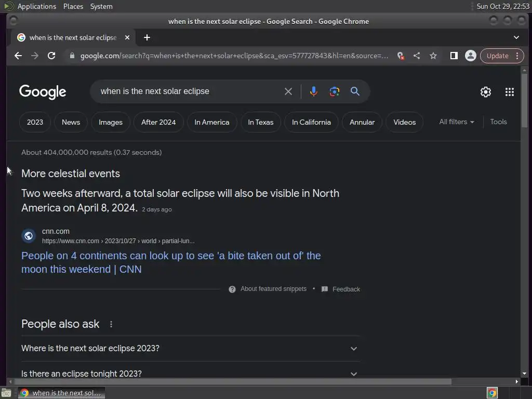
Task: Select the News filter chip
Action: tap(71, 122)
